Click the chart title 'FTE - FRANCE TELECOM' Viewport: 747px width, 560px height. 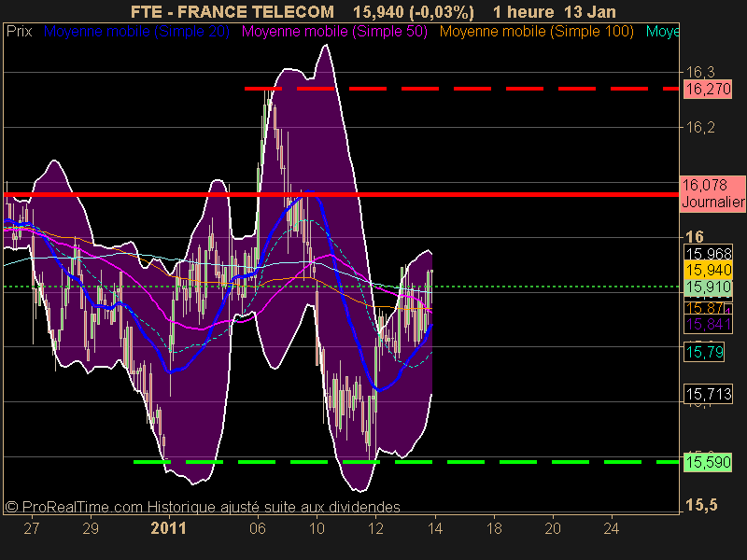pos(233,11)
